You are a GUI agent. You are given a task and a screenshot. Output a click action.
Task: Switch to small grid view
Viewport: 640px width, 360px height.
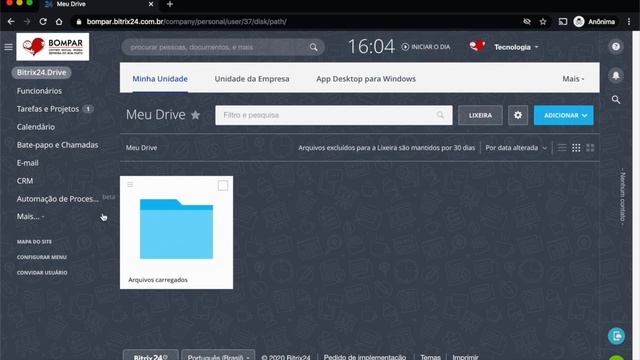click(x=576, y=148)
